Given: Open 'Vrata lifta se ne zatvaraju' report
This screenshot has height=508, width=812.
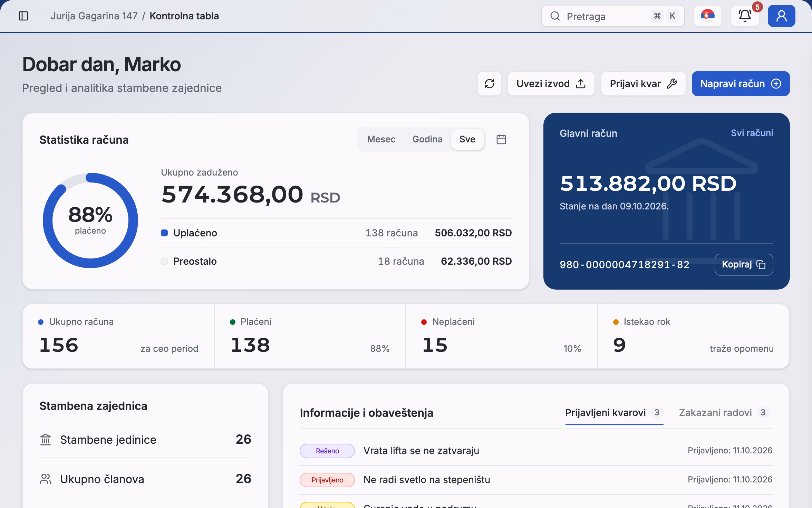Looking at the screenshot, I should click(x=421, y=451).
